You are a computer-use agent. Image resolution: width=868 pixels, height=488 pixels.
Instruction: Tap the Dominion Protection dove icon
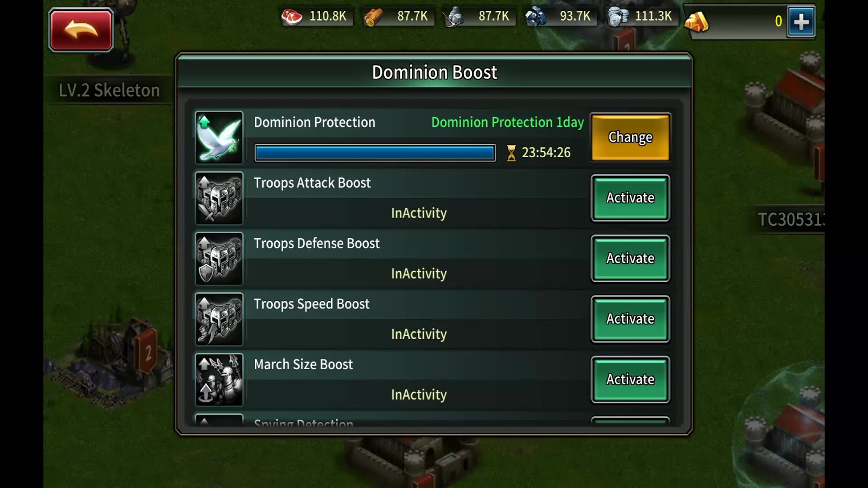219,138
